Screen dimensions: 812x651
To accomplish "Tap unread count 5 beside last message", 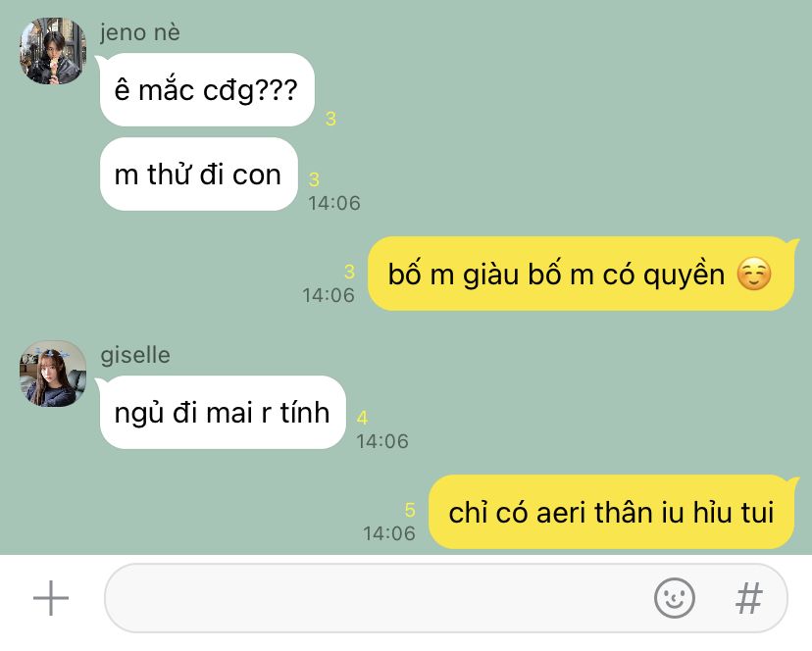I will tap(410, 510).
